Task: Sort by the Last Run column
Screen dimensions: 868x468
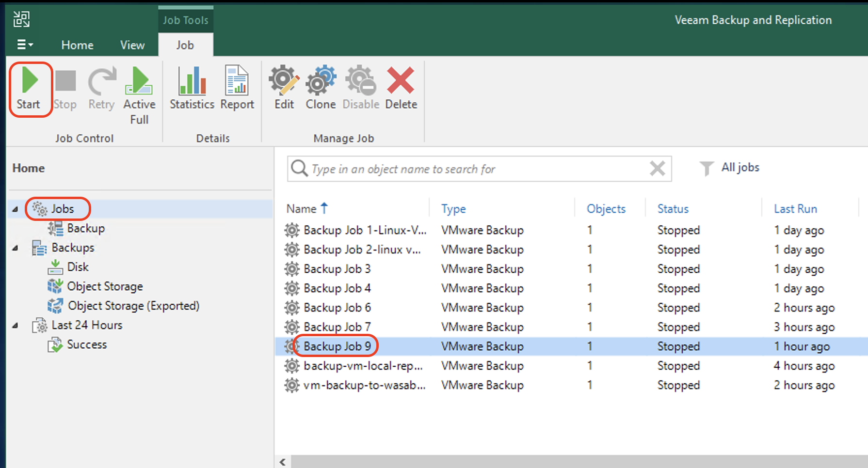Action: (x=795, y=209)
